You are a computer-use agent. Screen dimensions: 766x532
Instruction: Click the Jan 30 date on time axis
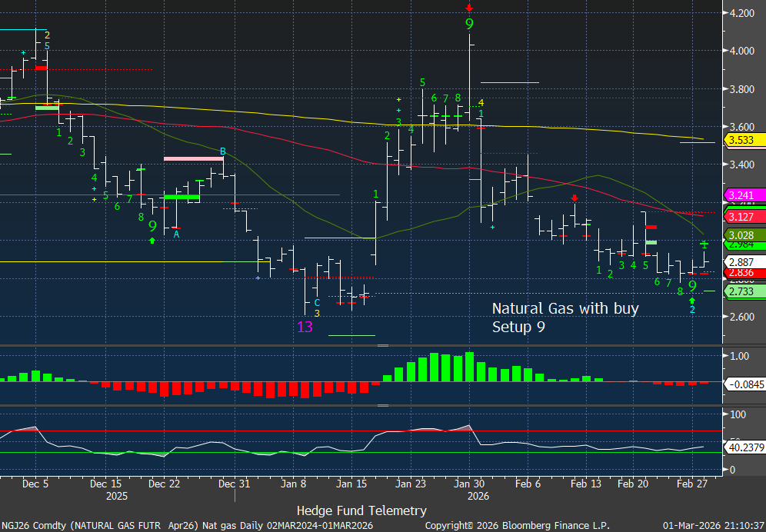468,484
